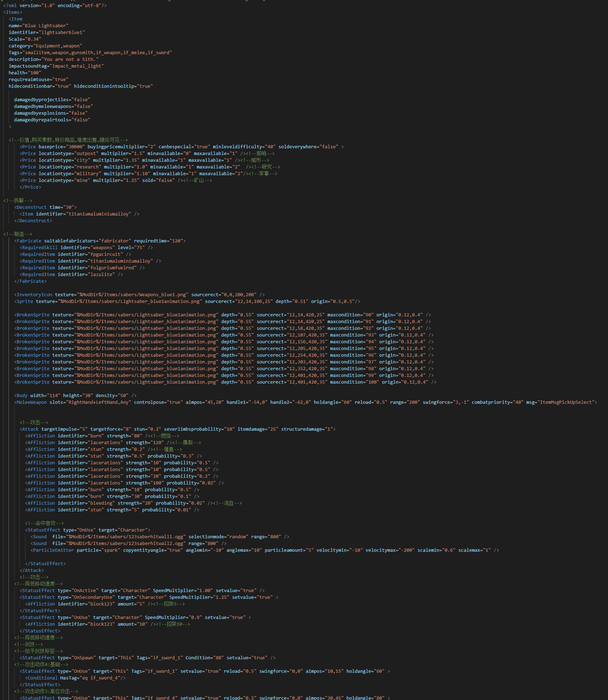Click the Price baseprice="30000" line
Screen dimensions: 608x700
tap(182, 147)
